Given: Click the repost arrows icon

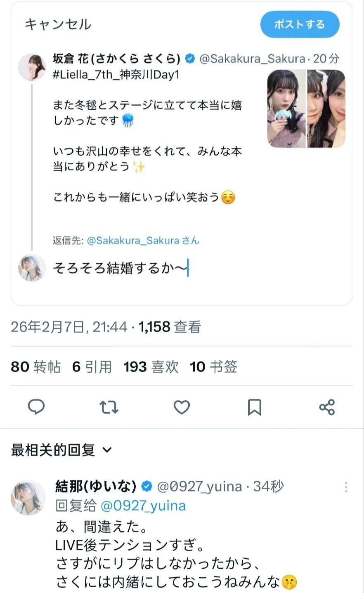Looking at the screenshot, I should (109, 407).
